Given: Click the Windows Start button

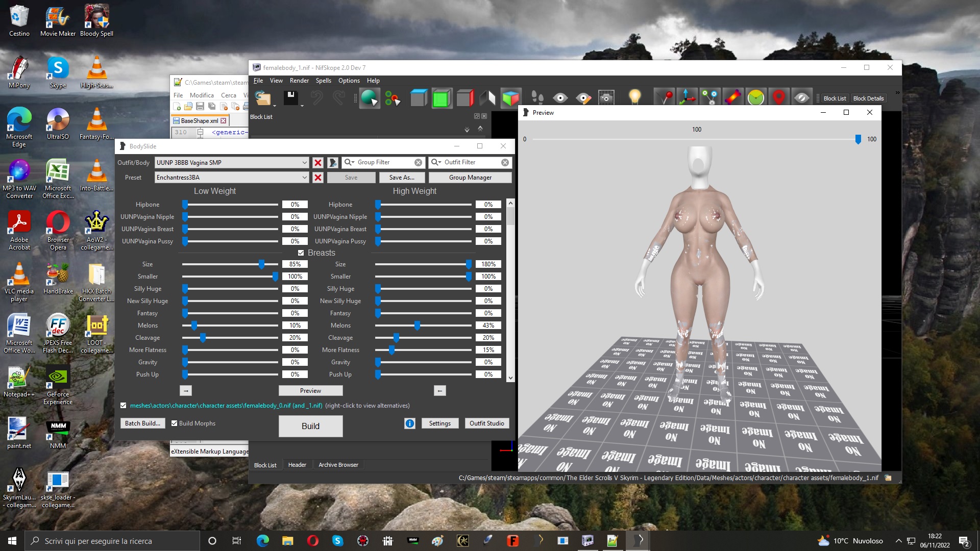Looking at the screenshot, I should point(12,541).
